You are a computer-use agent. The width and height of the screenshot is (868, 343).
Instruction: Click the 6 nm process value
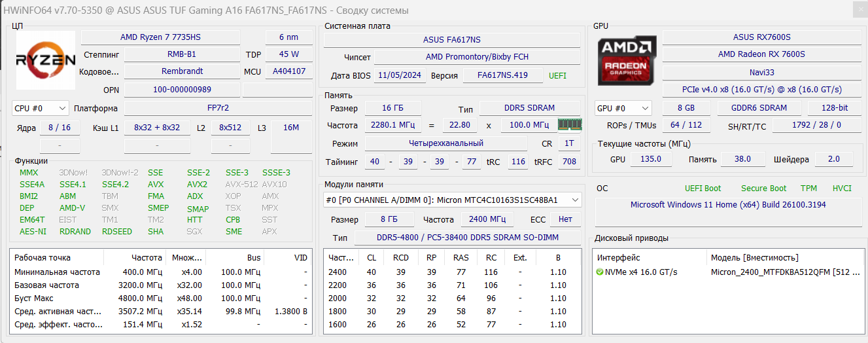(x=288, y=37)
